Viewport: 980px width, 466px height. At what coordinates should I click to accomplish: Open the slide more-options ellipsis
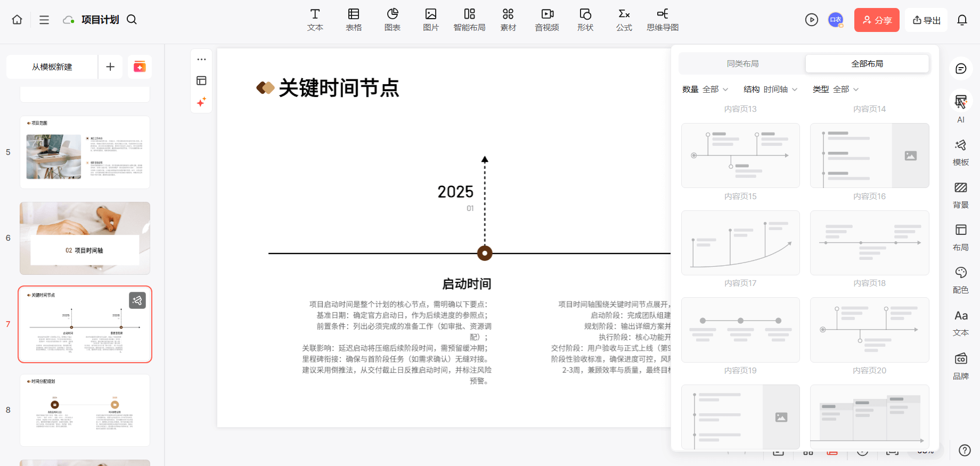pos(201,59)
